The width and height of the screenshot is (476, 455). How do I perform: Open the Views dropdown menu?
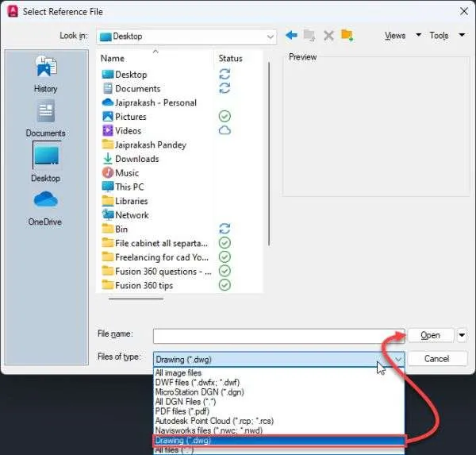pyautogui.click(x=402, y=36)
